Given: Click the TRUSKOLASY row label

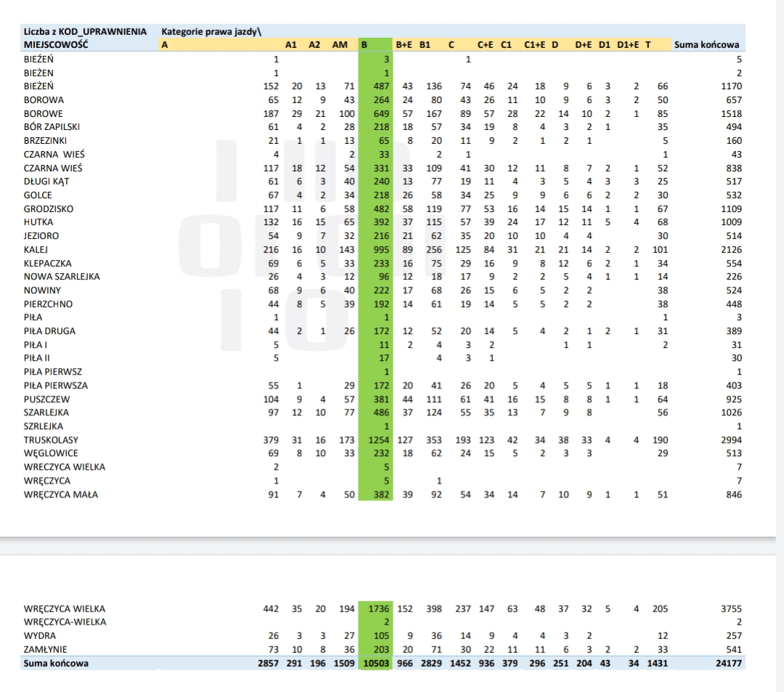Looking at the screenshot, I should (51, 440).
